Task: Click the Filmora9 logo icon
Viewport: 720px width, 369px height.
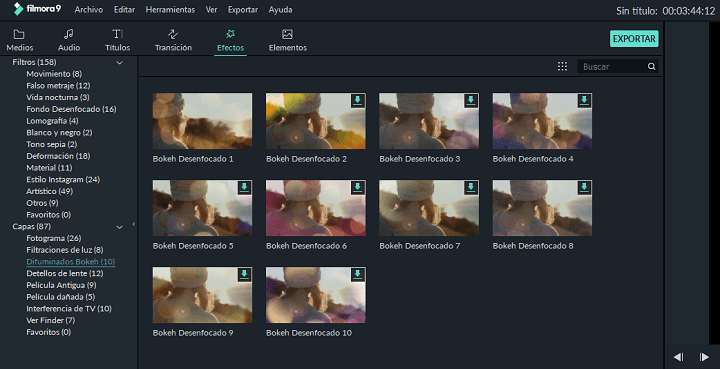Action: (x=18, y=9)
